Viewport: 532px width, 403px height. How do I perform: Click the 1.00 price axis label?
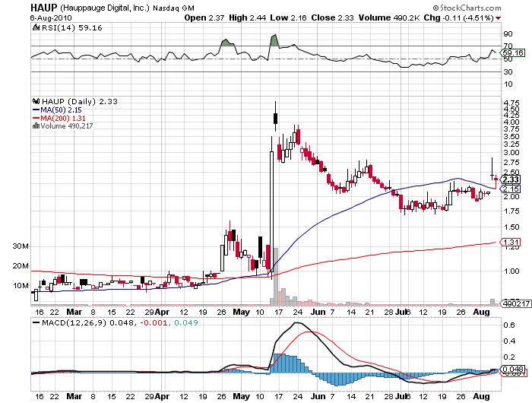pos(511,271)
